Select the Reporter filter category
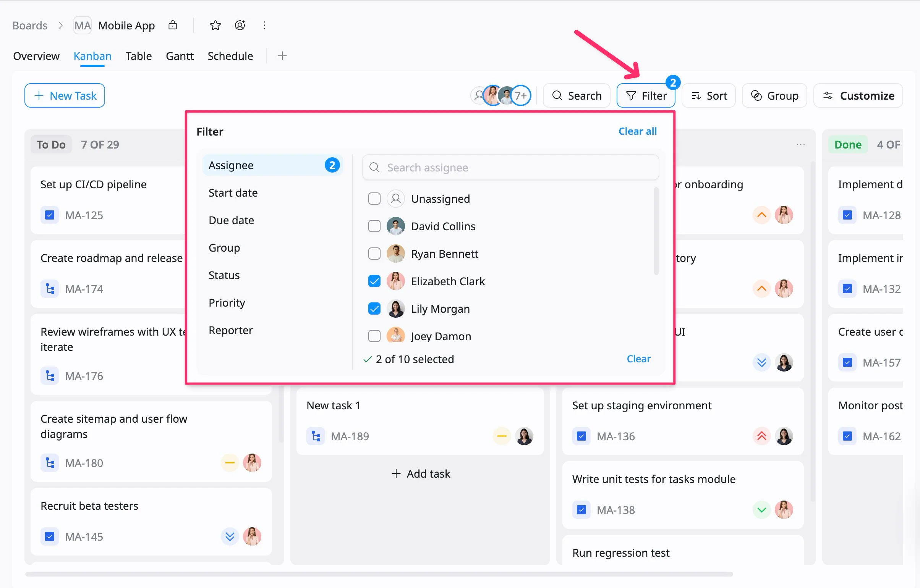Image resolution: width=920 pixels, height=588 pixels. 272,330
